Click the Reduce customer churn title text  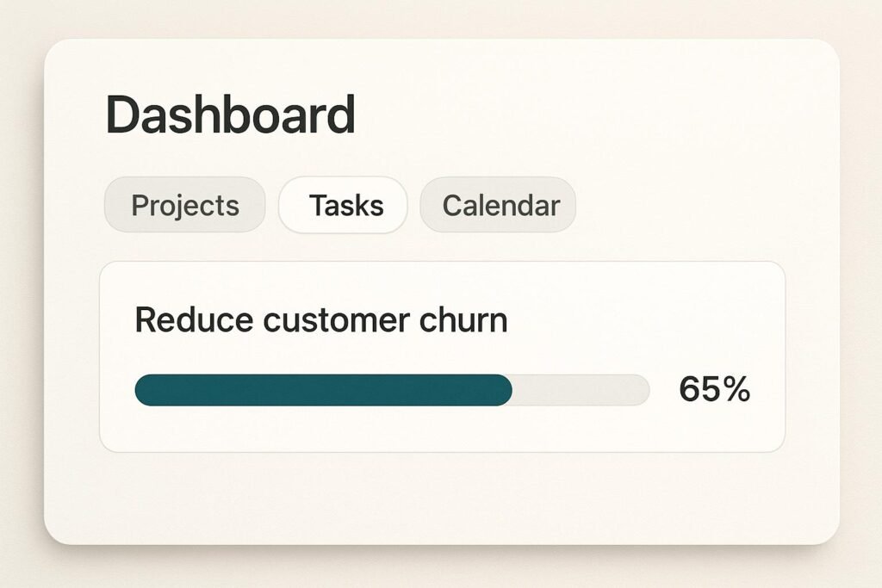[x=320, y=319]
